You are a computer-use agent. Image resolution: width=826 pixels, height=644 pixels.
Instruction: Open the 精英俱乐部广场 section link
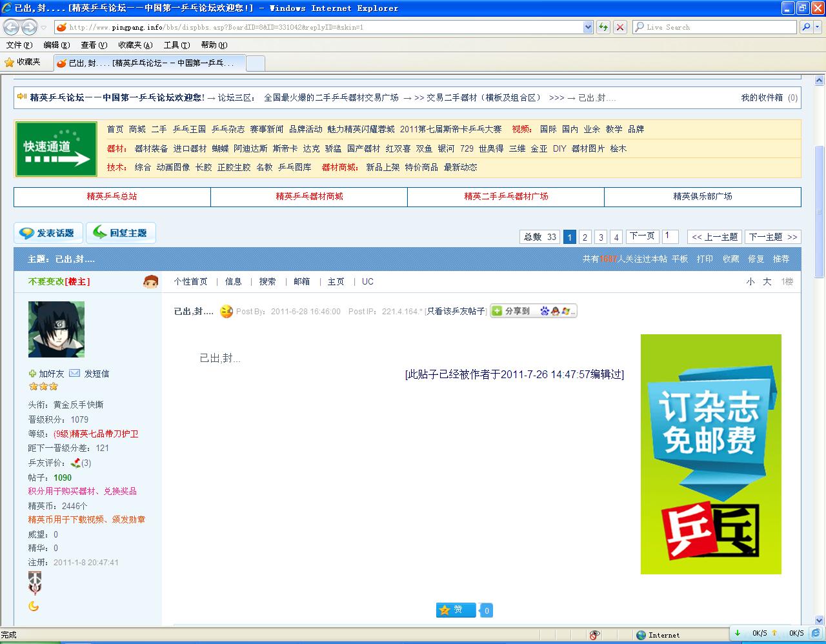[703, 196]
